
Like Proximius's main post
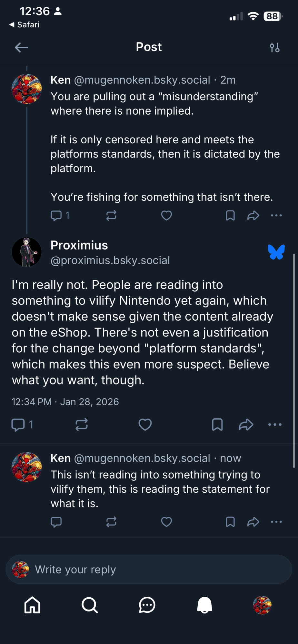tap(145, 424)
